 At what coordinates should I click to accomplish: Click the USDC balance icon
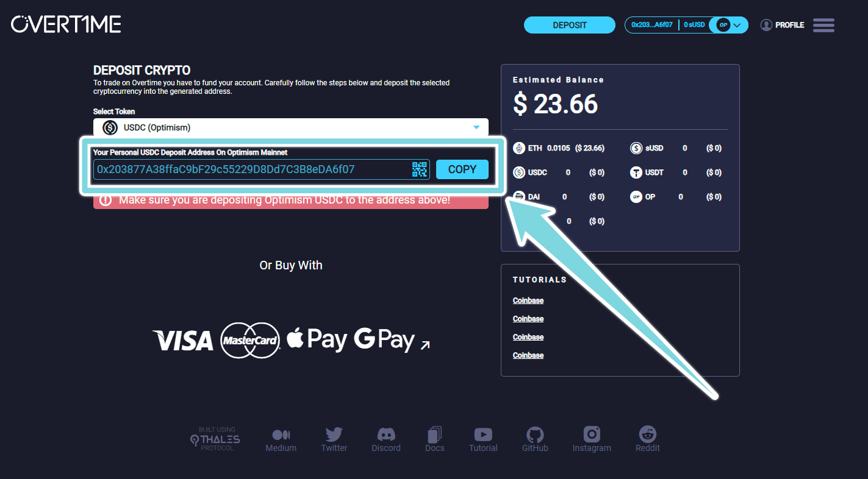519,172
